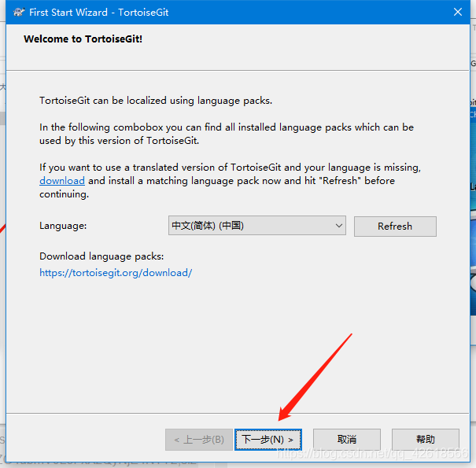Image resolution: width=476 pixels, height=468 pixels.
Task: Click the "Download language packs:" label
Action: click(x=101, y=256)
